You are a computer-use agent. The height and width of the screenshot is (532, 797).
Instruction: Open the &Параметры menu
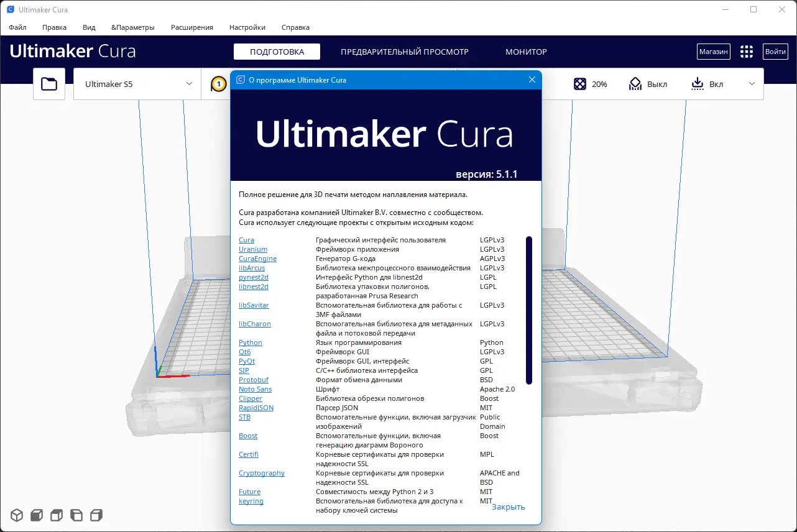[133, 27]
